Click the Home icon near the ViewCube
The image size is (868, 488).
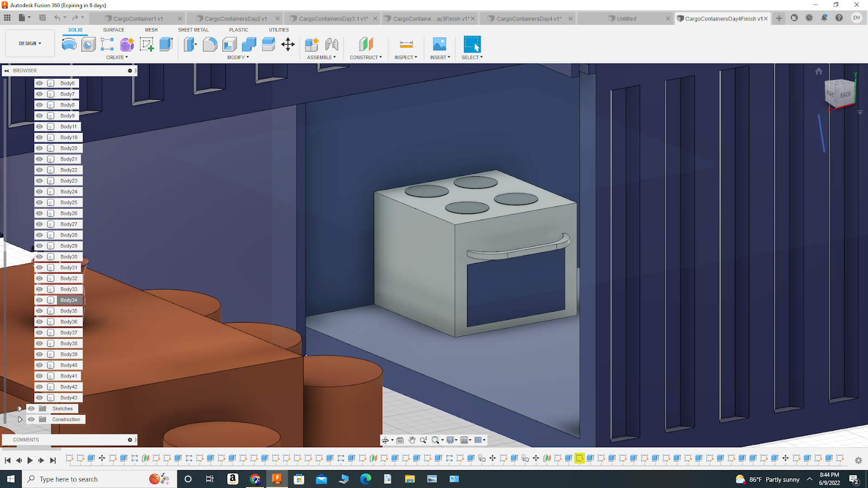coord(818,70)
